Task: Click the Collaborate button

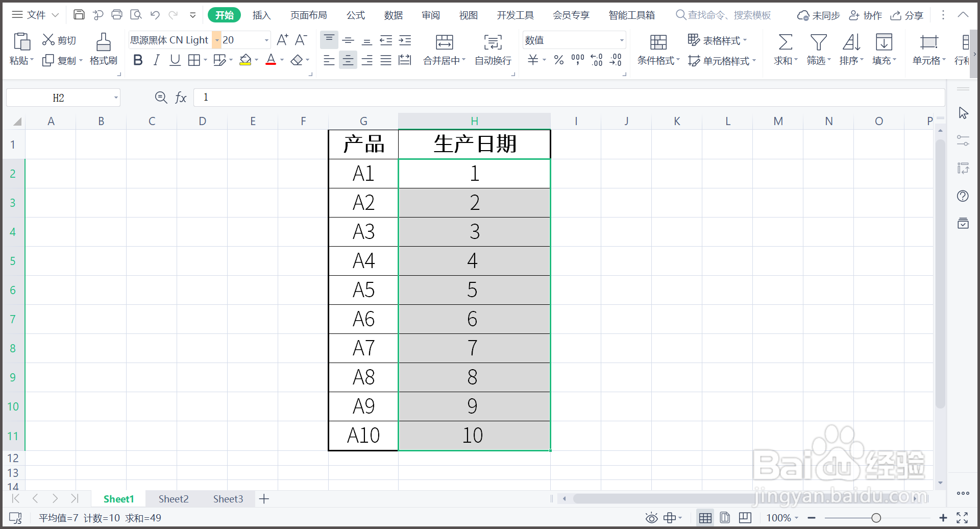Action: point(866,15)
